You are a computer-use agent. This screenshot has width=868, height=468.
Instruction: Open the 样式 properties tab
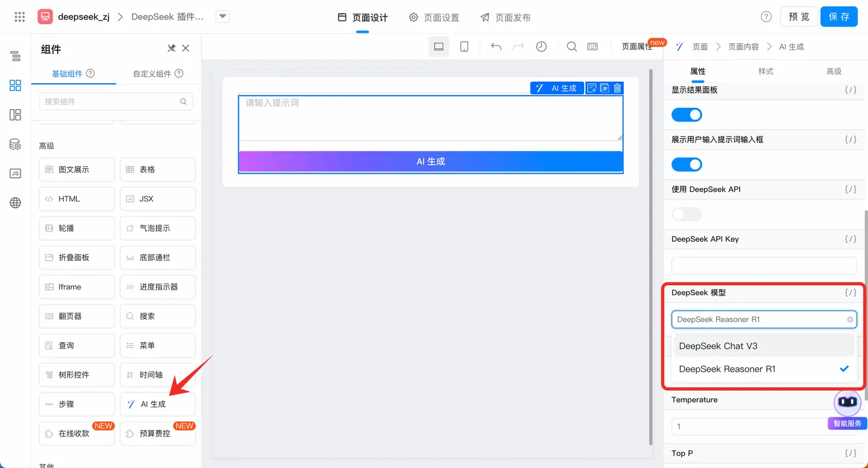766,71
